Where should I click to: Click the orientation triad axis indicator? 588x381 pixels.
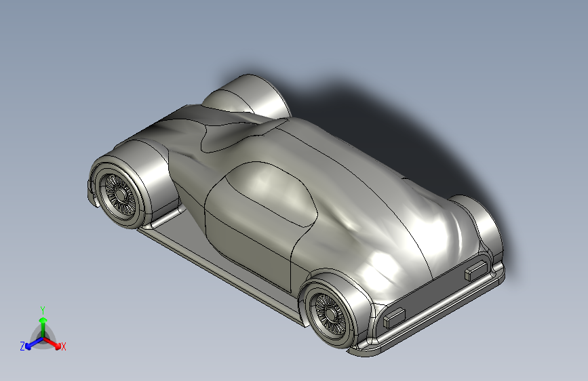tap(43, 330)
